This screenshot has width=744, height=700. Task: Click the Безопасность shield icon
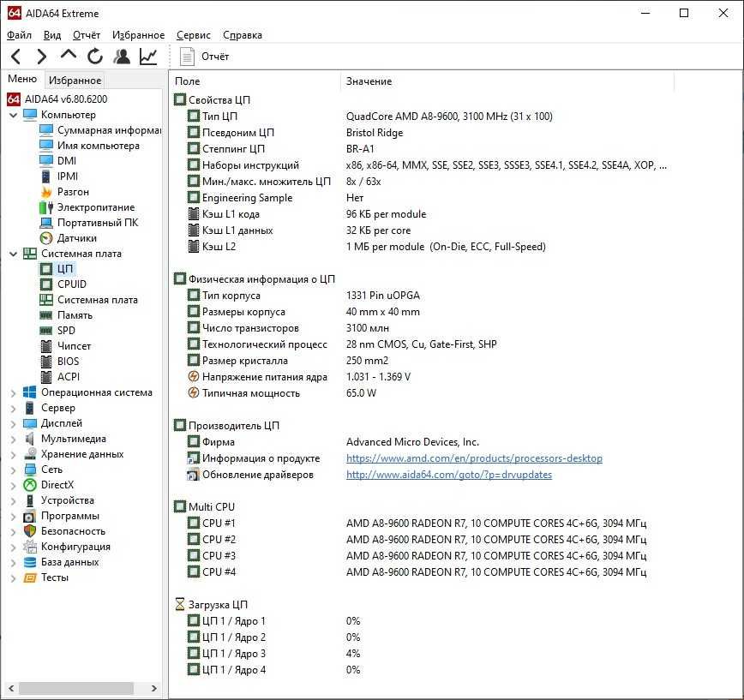pyautogui.click(x=29, y=531)
